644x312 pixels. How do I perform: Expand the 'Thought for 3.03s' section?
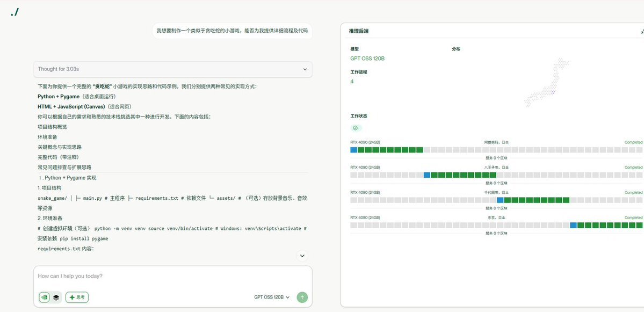(172, 69)
